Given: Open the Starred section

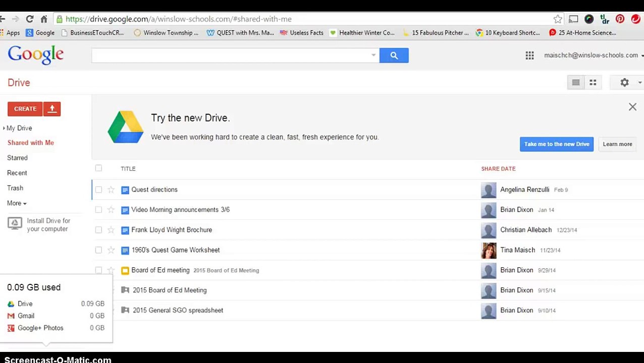Looking at the screenshot, I should pyautogui.click(x=17, y=158).
